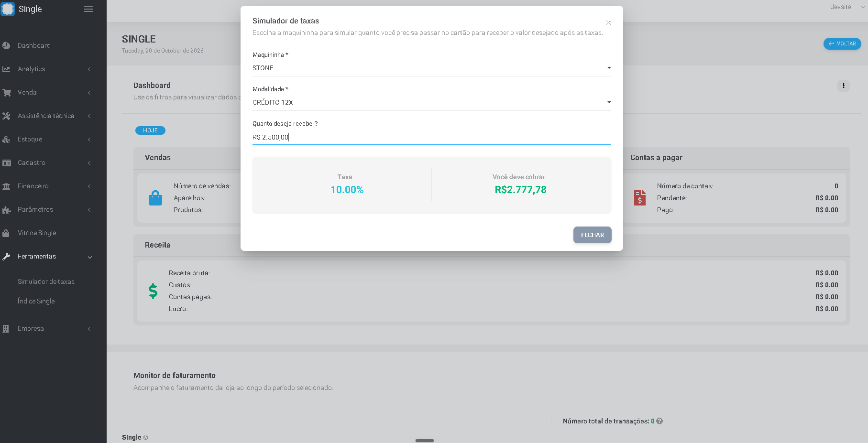
Task: Expand the Empresa submenu chevron
Action: 89,328
